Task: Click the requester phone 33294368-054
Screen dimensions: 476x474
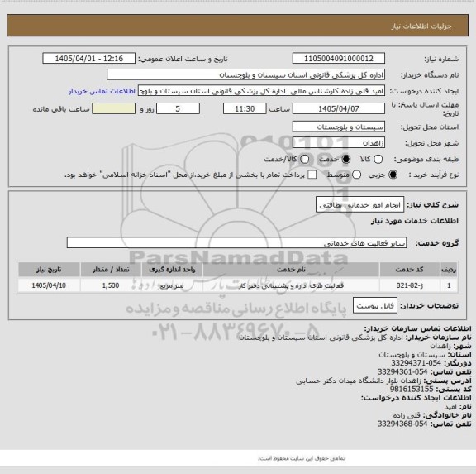Action: pos(402,424)
